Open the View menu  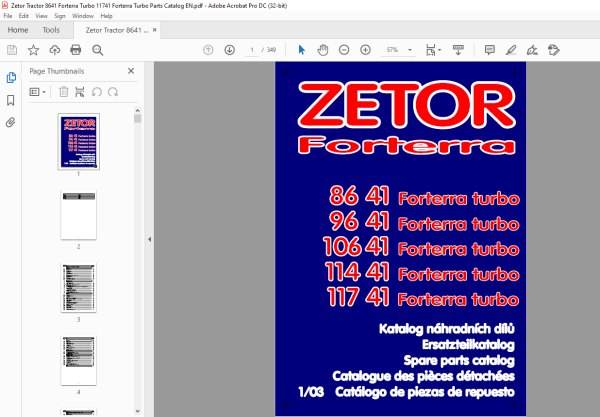pyautogui.click(x=41, y=16)
